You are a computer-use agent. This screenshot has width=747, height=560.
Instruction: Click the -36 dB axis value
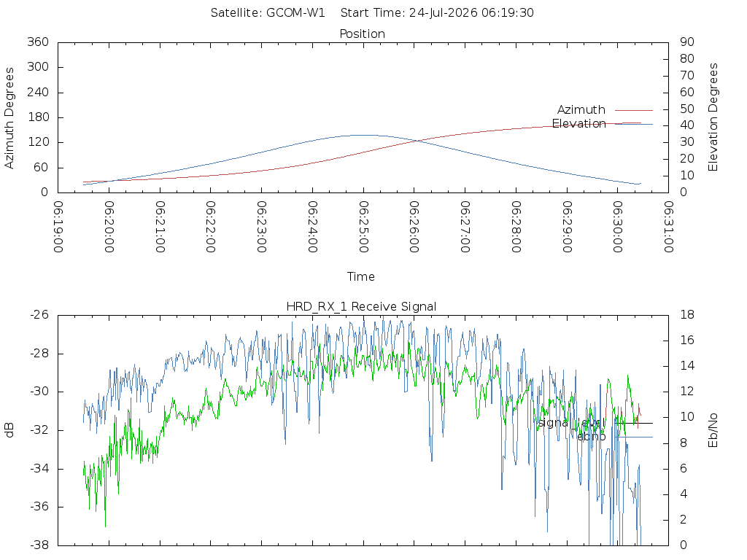point(39,507)
